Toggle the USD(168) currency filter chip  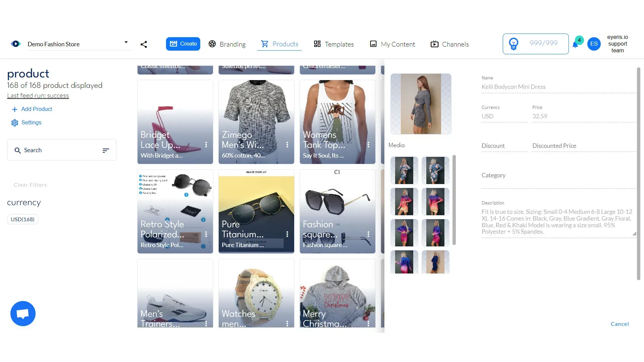pyautogui.click(x=22, y=219)
